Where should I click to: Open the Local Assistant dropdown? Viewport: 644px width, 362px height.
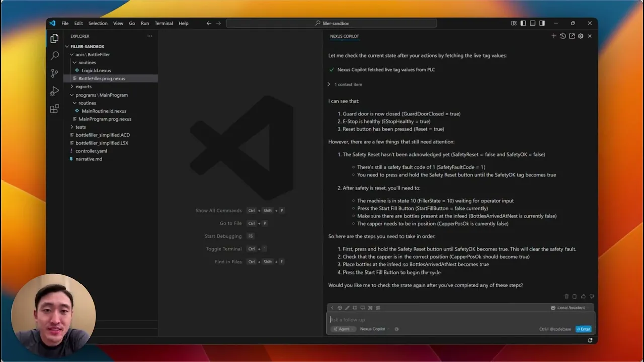[x=571, y=308]
